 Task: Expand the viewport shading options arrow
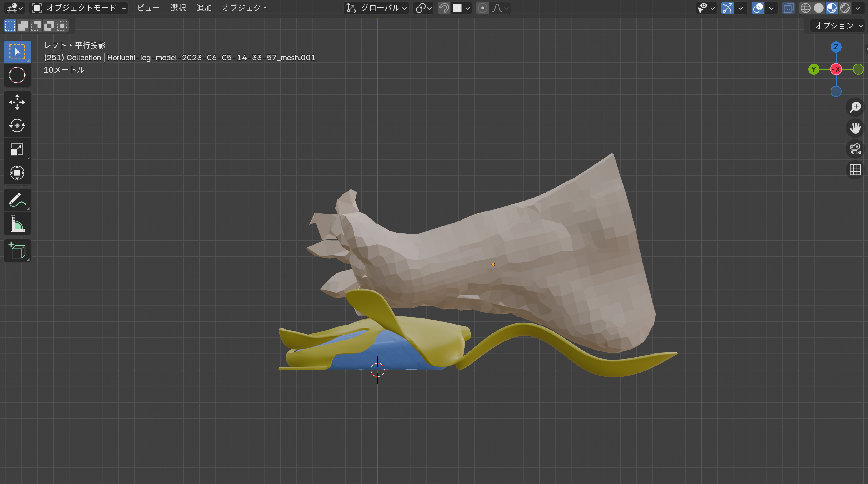[x=858, y=8]
